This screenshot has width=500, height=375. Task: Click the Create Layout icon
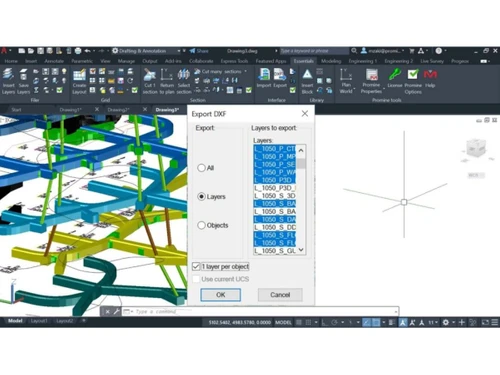click(x=79, y=81)
